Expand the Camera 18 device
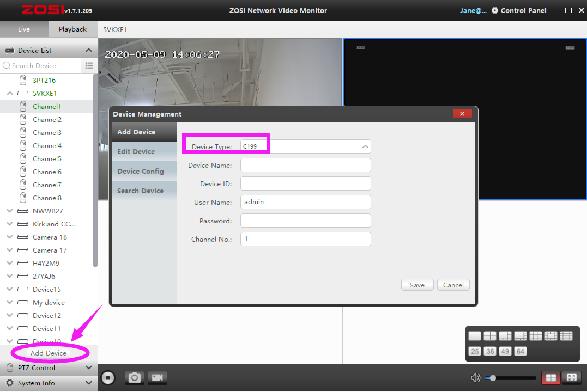 10,237
